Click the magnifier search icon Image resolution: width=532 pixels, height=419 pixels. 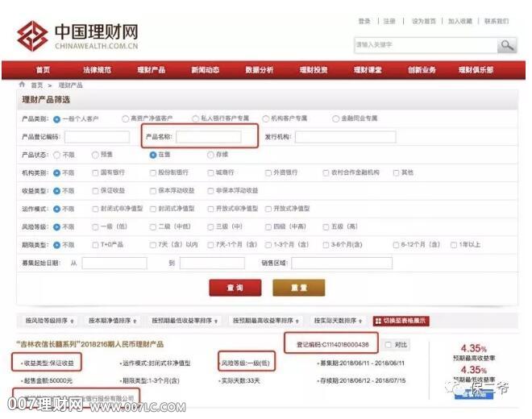click(507, 45)
